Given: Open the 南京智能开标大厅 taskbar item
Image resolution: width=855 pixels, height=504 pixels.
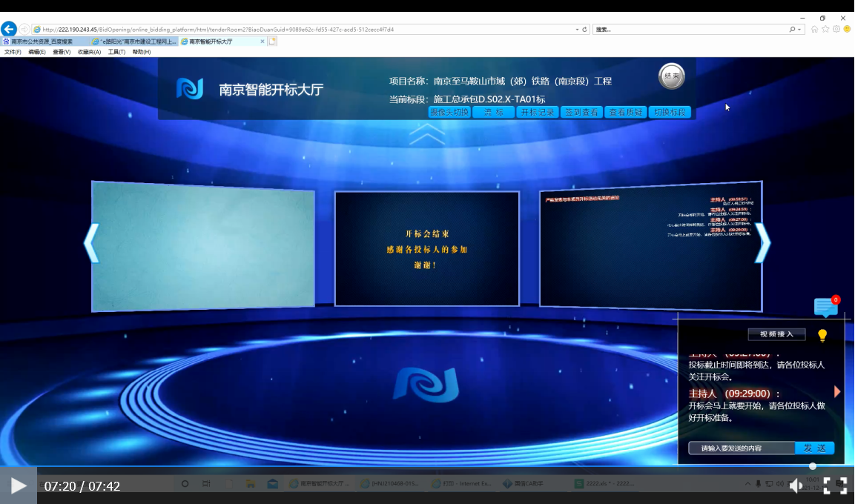Looking at the screenshot, I should 320,483.
